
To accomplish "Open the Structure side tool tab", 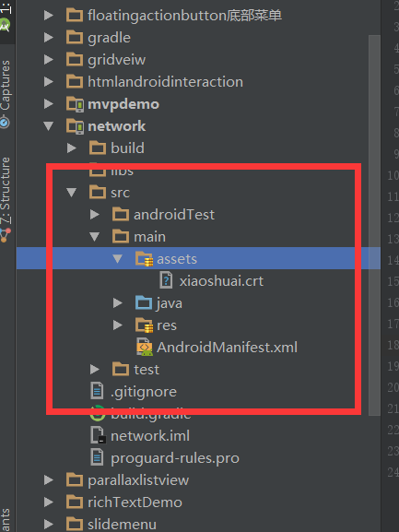I will 6,198.
